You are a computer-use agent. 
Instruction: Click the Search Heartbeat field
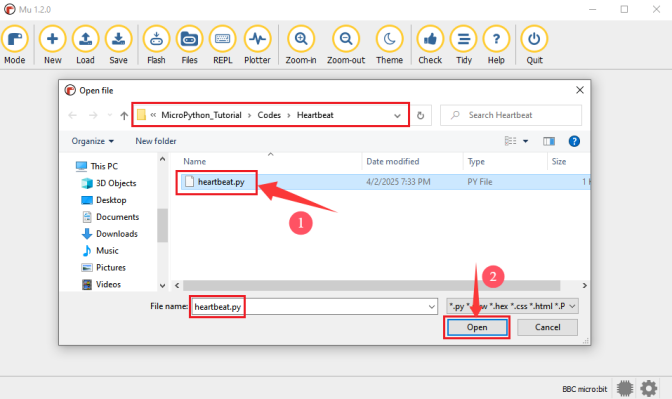pos(511,115)
